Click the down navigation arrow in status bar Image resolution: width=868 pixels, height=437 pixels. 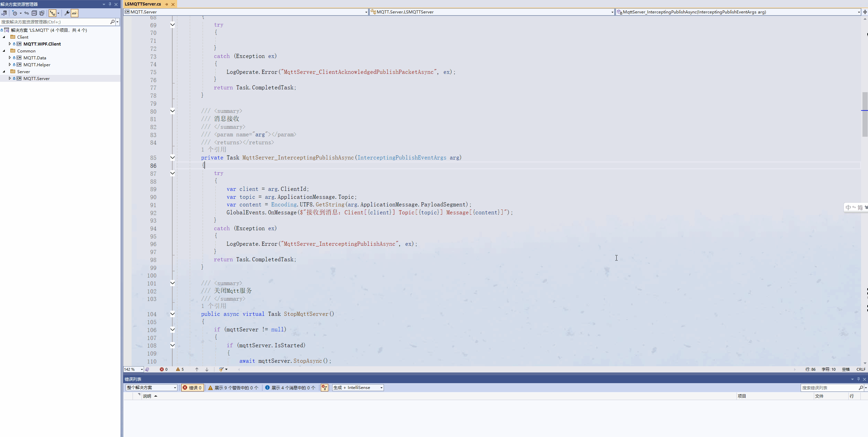(x=206, y=370)
